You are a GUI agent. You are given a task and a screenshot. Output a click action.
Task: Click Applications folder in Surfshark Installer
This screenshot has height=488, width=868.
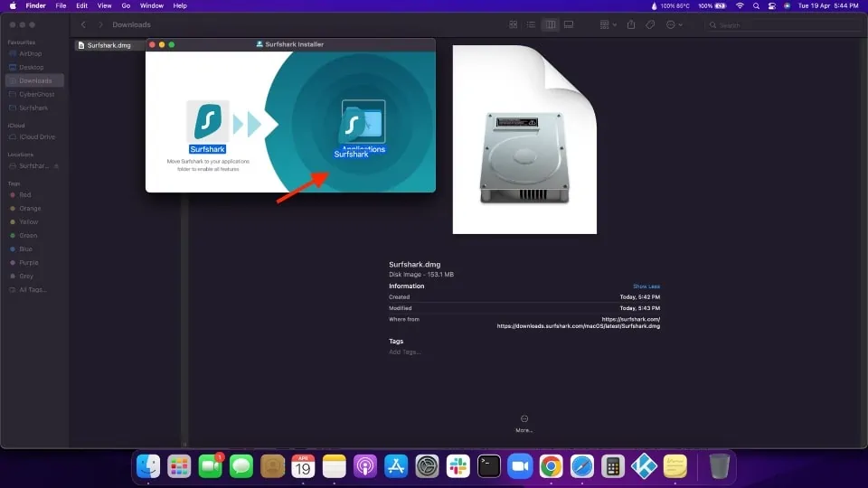[363, 121]
